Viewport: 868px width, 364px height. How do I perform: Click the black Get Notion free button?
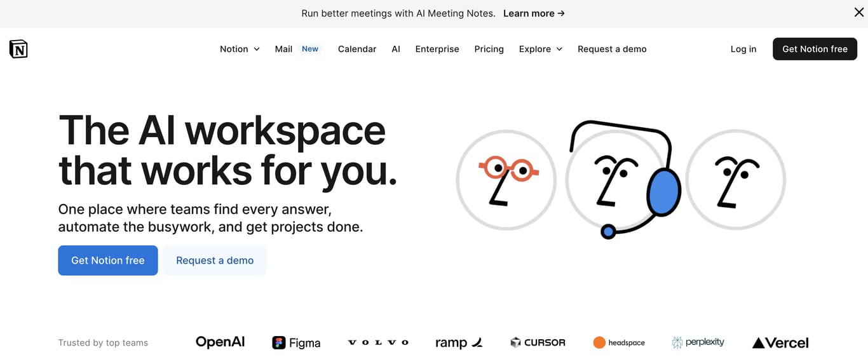[x=815, y=49]
